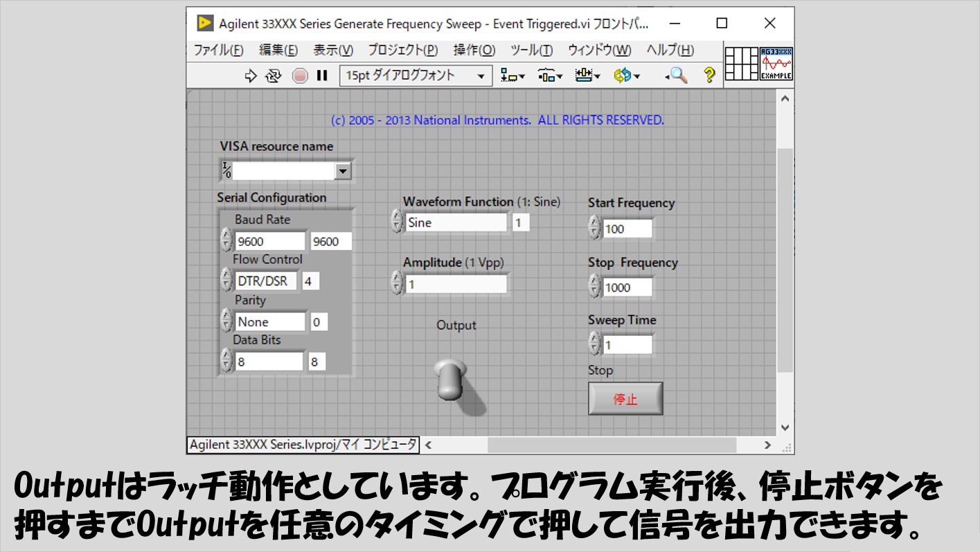The height and width of the screenshot is (552, 980).
Task: Click the connector pane grid icon
Action: 742,64
